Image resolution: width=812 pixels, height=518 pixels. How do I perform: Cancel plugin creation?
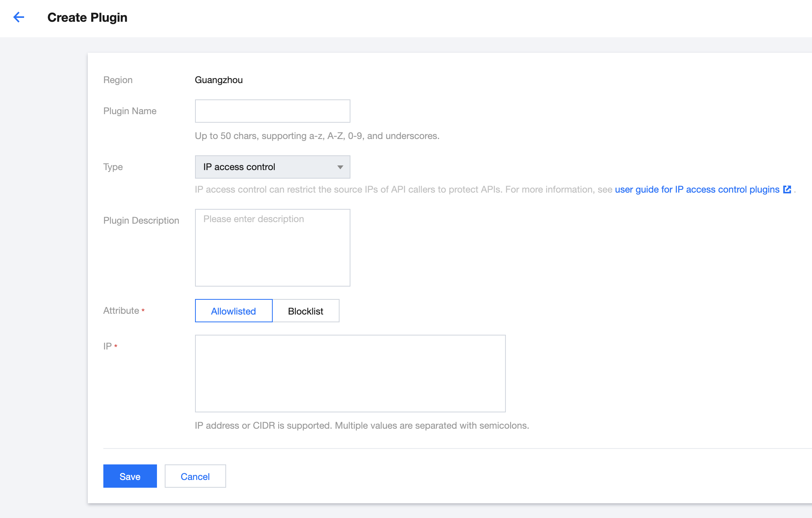tap(195, 476)
